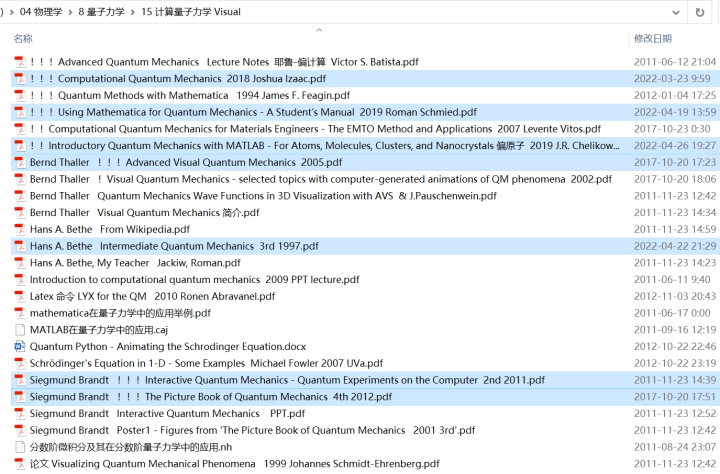The height and width of the screenshot is (474, 720).
Task: Click PDF icon of Advanced Quantum Mechanics Lecture Notes
Action: [x=20, y=62]
